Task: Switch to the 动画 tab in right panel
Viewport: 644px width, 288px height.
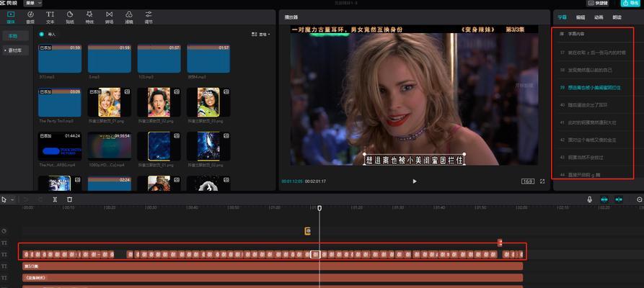Action: [599, 17]
